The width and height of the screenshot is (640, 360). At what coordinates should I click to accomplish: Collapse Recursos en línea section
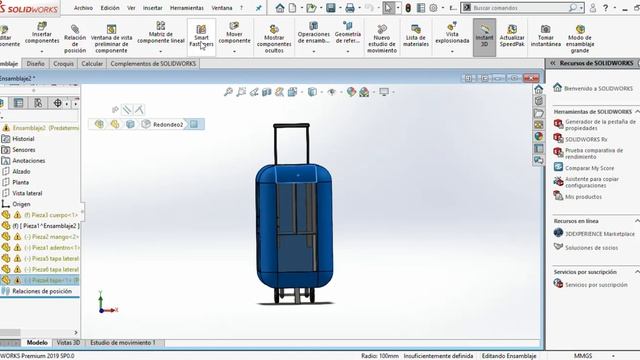click(x=637, y=221)
